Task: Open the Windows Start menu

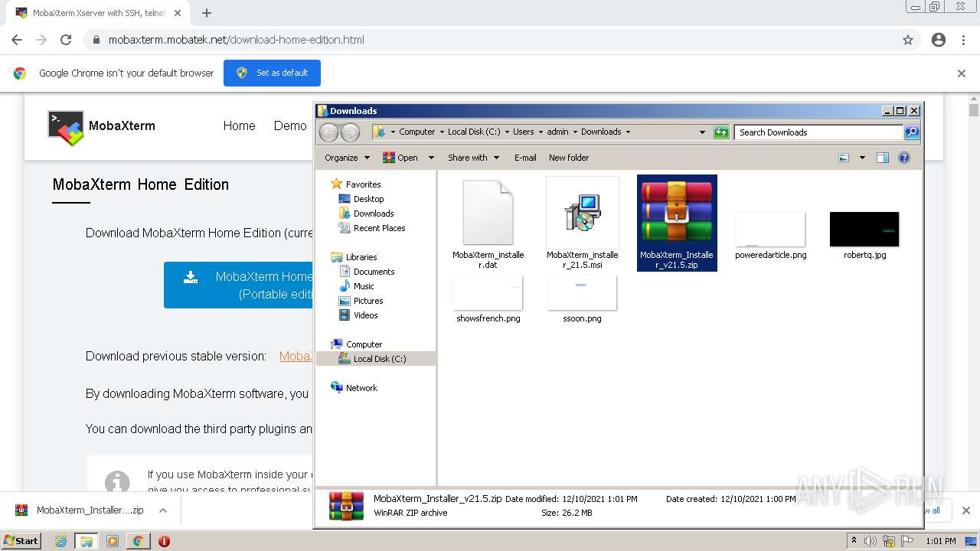Action: [x=21, y=541]
